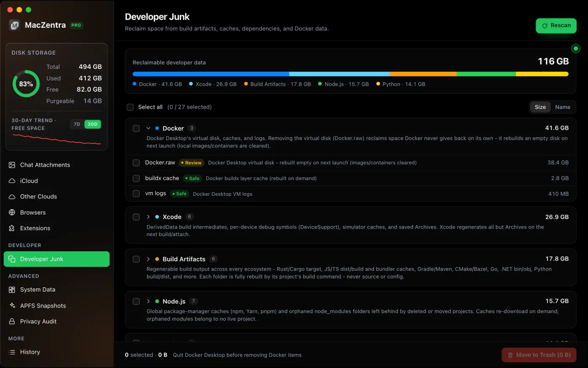588x368 pixels.
Task: Check the buildx cache checkbox
Action: [136, 179]
